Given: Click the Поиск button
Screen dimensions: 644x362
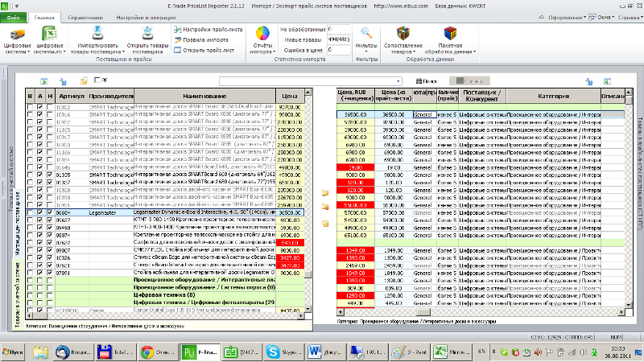Looking at the screenshot, I should point(427,81).
